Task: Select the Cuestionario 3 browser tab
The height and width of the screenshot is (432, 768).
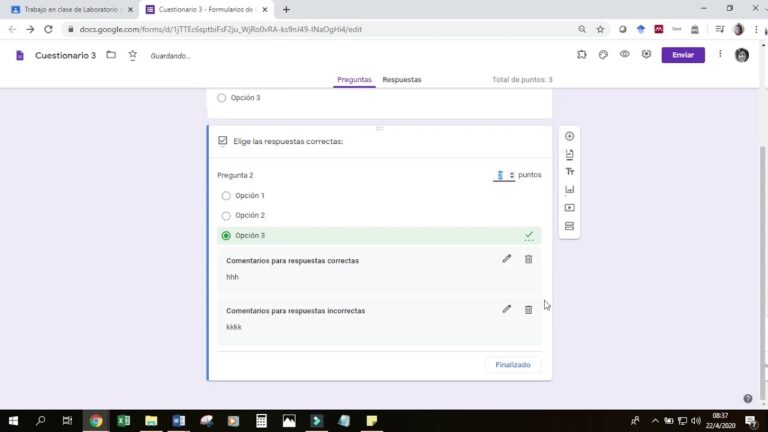Action: click(206, 9)
